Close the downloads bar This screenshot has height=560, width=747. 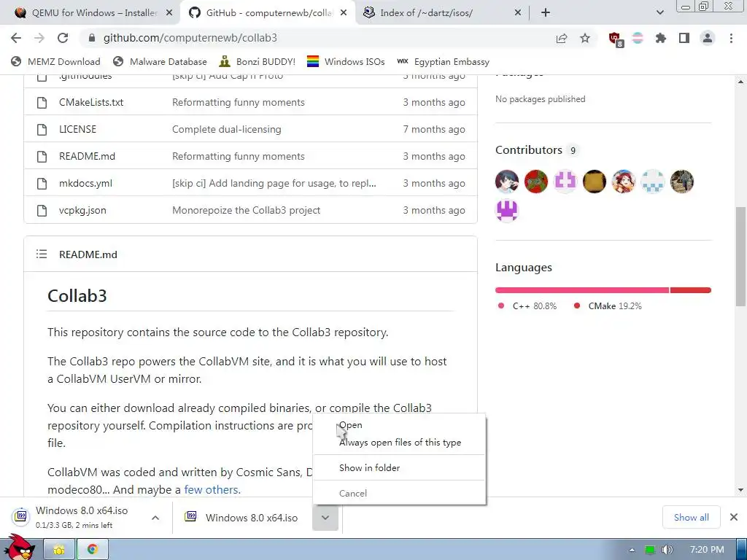click(734, 517)
